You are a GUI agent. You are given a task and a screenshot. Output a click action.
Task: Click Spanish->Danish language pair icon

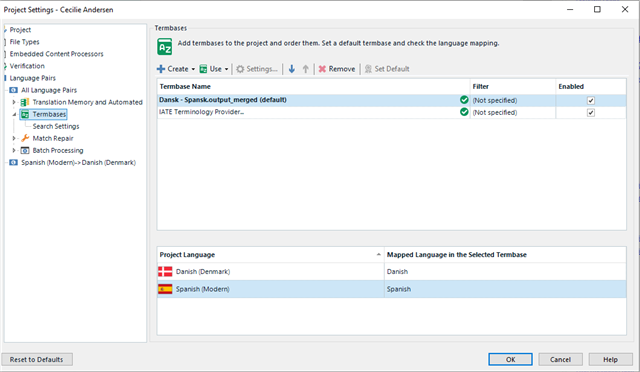13,163
